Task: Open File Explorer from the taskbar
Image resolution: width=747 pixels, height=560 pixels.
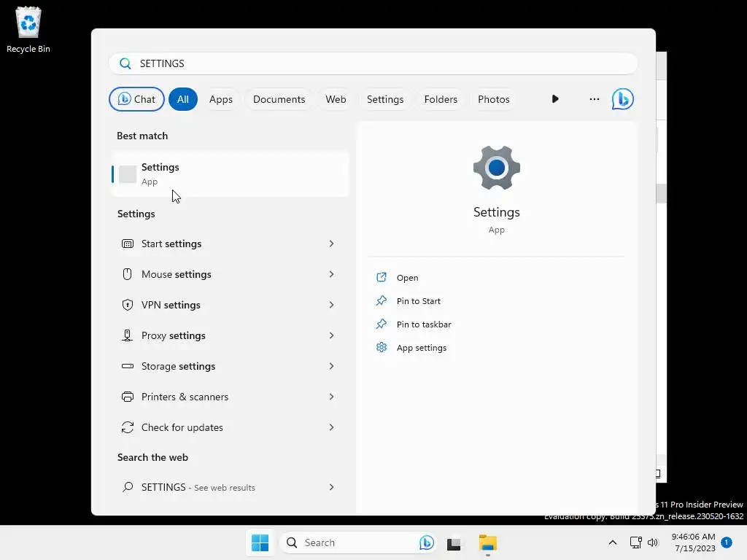Action: coord(488,542)
